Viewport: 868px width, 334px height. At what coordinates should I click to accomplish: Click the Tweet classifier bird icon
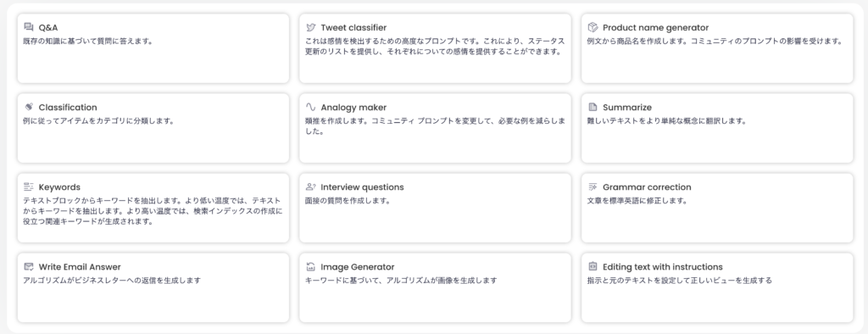pyautogui.click(x=310, y=27)
